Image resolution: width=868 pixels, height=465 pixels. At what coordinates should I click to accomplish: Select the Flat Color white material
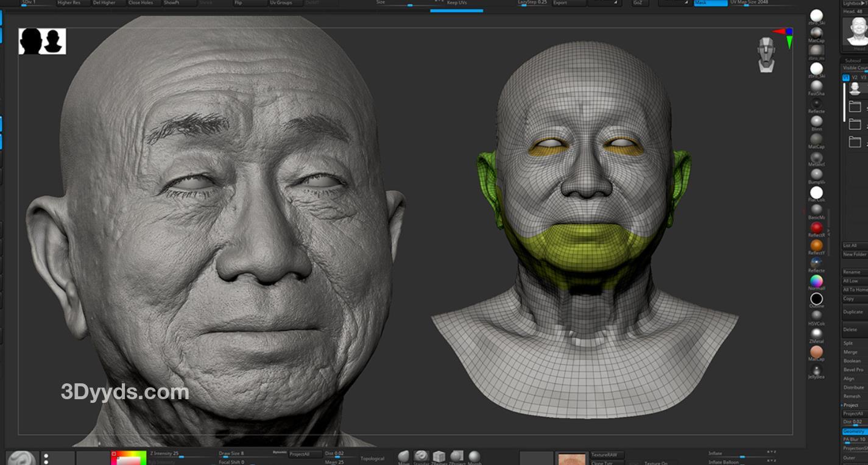pos(816,193)
